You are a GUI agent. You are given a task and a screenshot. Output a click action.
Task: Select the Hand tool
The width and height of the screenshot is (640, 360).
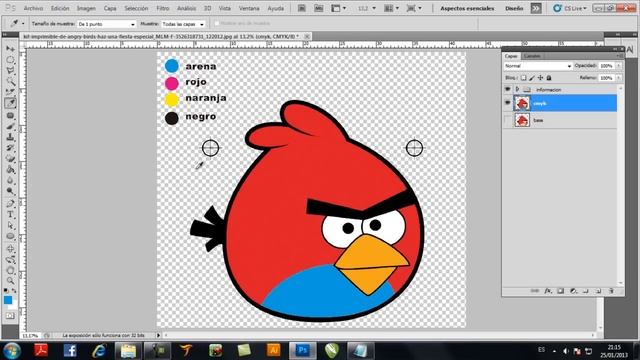click(x=10, y=270)
